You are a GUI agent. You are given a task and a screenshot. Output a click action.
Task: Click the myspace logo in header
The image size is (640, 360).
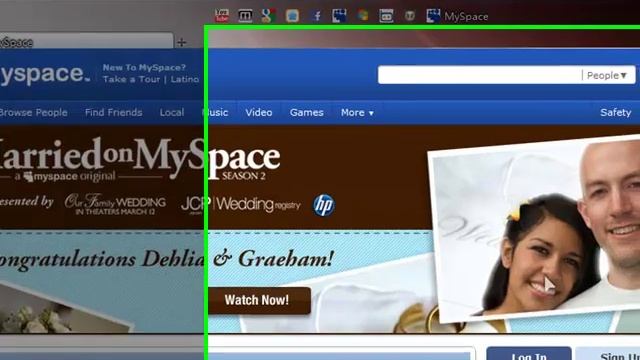coord(44,74)
